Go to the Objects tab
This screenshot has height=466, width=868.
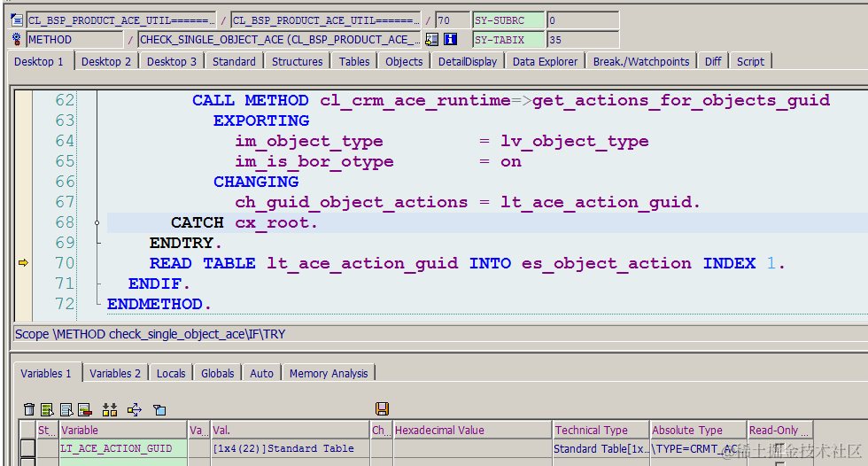click(x=404, y=61)
